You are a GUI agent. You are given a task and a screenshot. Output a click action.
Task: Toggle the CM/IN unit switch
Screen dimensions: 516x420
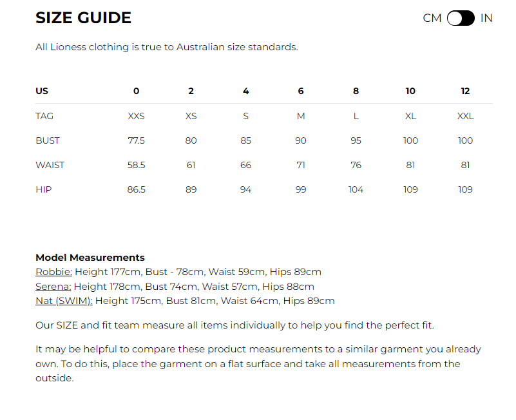pos(461,18)
